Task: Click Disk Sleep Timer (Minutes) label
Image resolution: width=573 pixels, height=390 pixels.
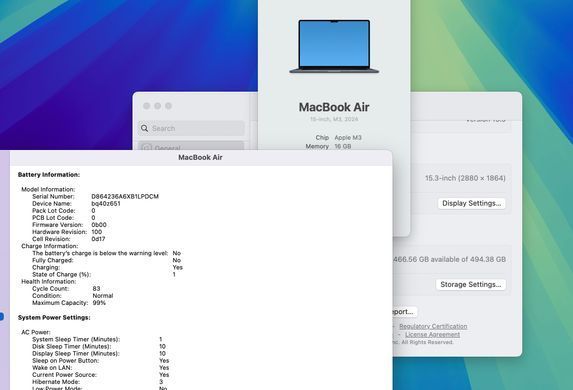Action: tap(72, 346)
